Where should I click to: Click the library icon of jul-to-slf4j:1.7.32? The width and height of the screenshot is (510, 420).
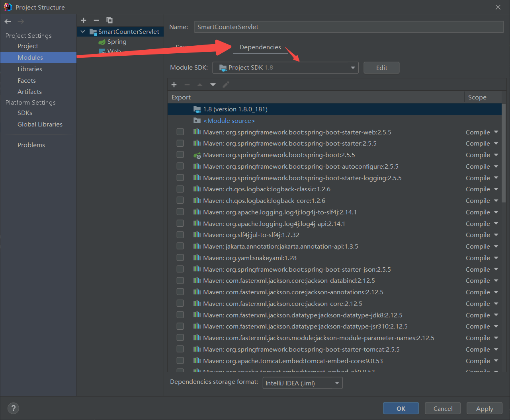point(197,235)
